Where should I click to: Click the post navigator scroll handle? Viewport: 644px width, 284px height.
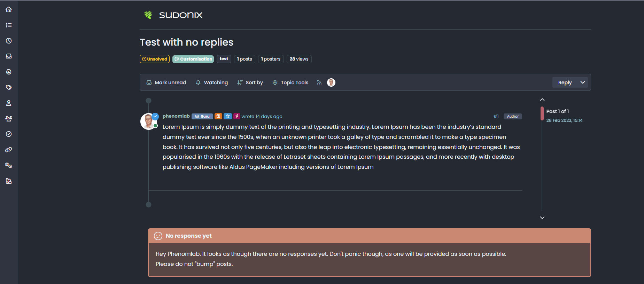542,113
